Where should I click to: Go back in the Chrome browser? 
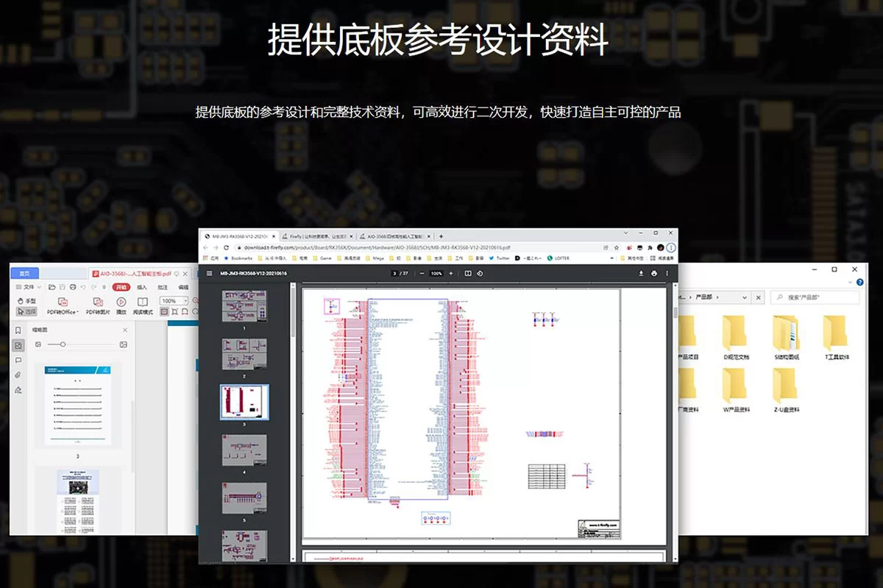tap(206, 247)
